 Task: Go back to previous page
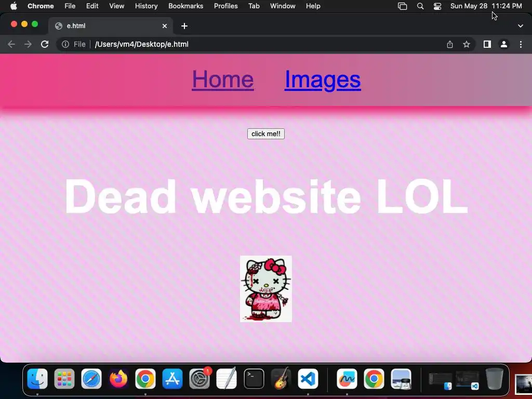click(x=11, y=44)
